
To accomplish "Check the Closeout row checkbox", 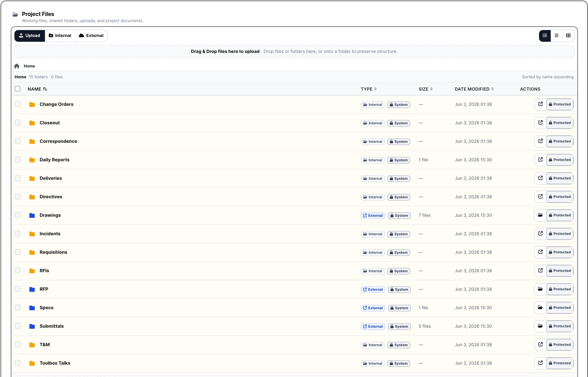I will (18, 123).
